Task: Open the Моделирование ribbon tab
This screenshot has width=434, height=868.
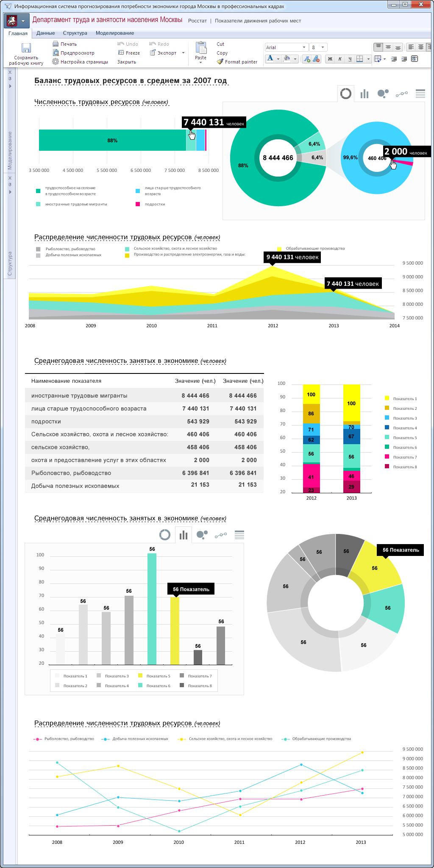Action: click(x=115, y=33)
